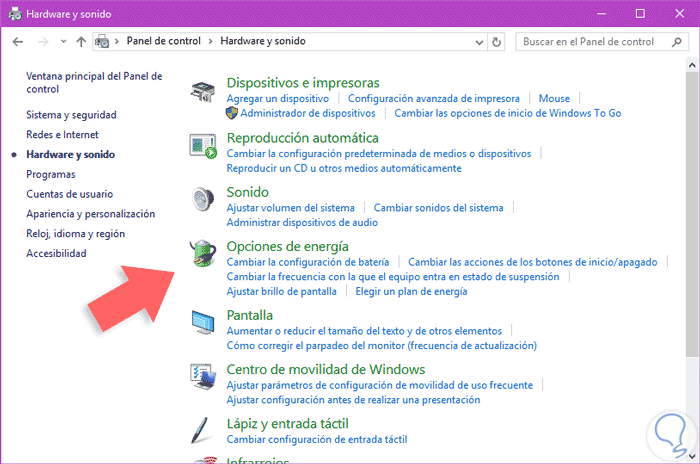The image size is (700, 464).
Task: Expand the address bar history dropdown
Action: click(x=479, y=42)
